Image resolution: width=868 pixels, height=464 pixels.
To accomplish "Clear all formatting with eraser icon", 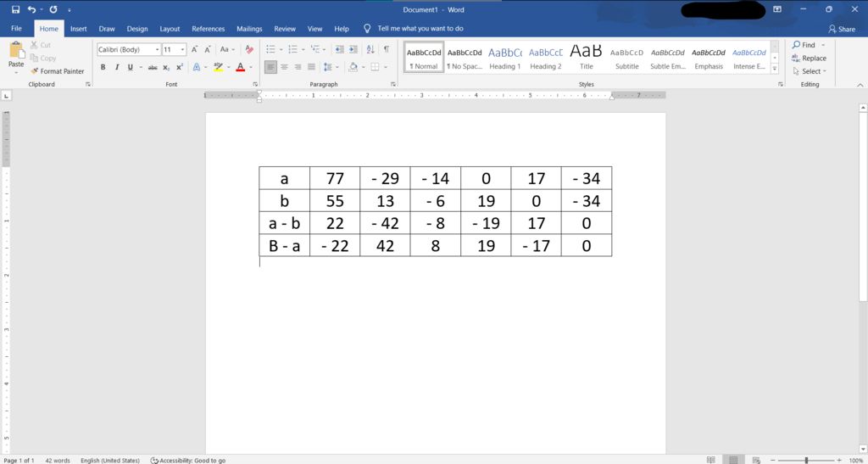I will 249,49.
